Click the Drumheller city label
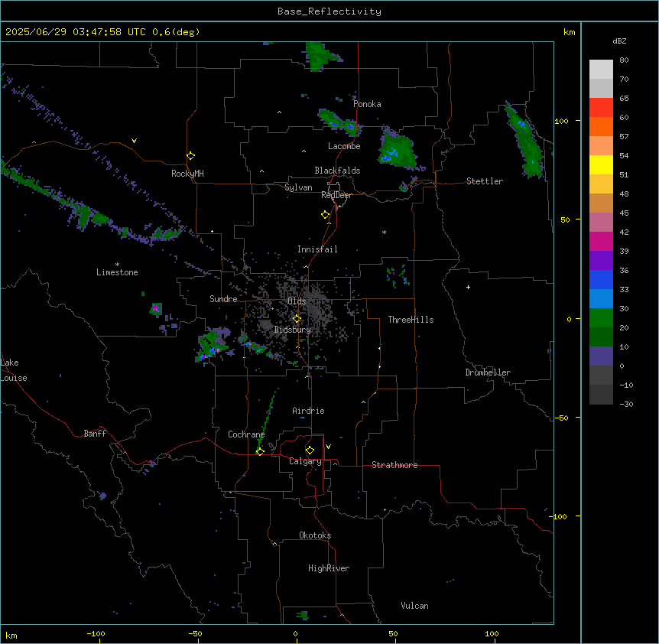The image size is (659, 644). click(488, 372)
